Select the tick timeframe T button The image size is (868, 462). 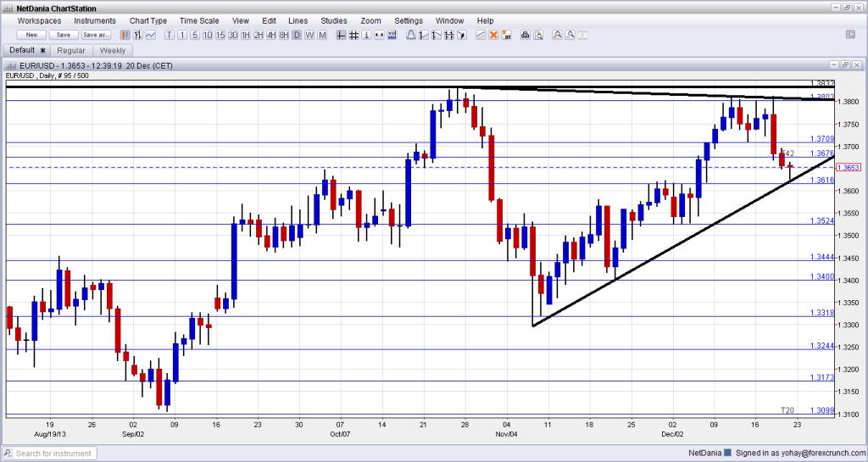click(x=169, y=35)
